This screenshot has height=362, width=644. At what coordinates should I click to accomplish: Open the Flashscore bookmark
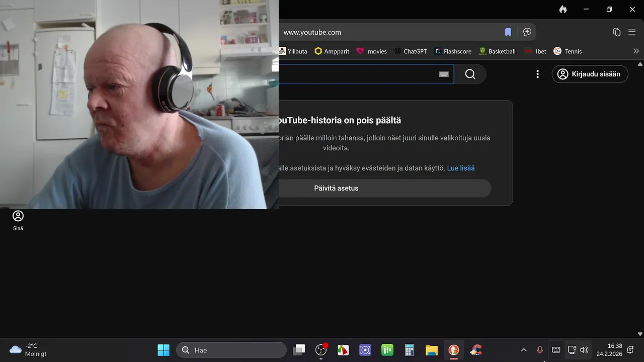453,51
